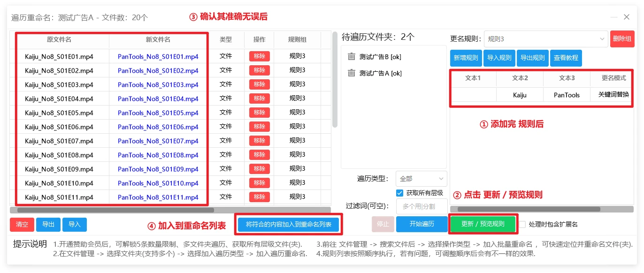The width and height of the screenshot is (644, 273).
Task: Click trash icon next to 测试广告A
Action: 352,73
